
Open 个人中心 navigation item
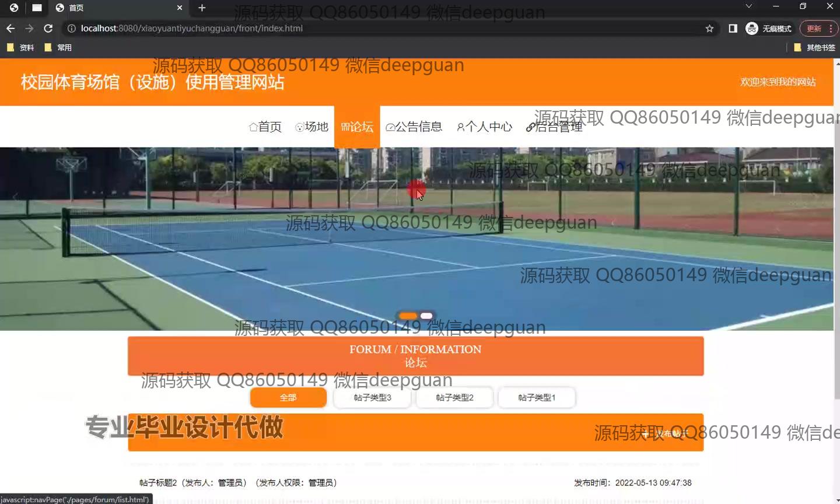pyautogui.click(x=485, y=127)
